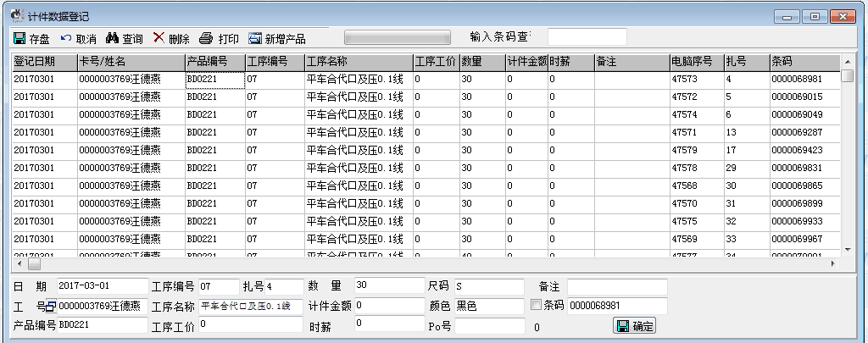Click the 打印 printer icon
Viewport: 868px width, 343px height.
pos(205,38)
